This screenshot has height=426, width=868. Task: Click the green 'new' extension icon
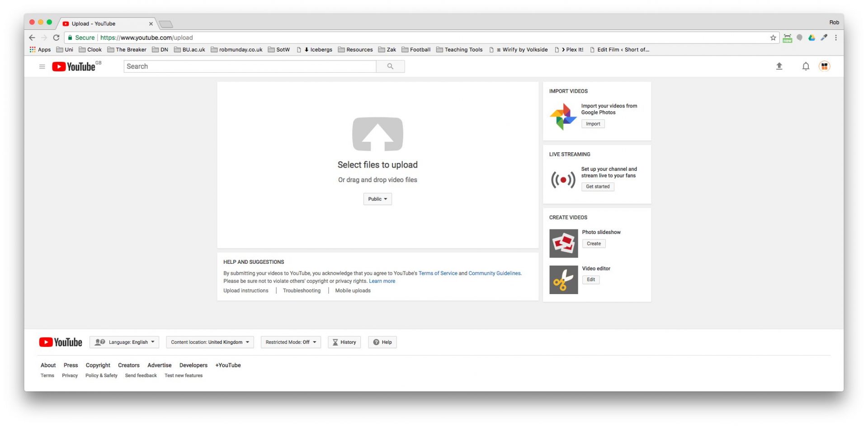tap(787, 38)
